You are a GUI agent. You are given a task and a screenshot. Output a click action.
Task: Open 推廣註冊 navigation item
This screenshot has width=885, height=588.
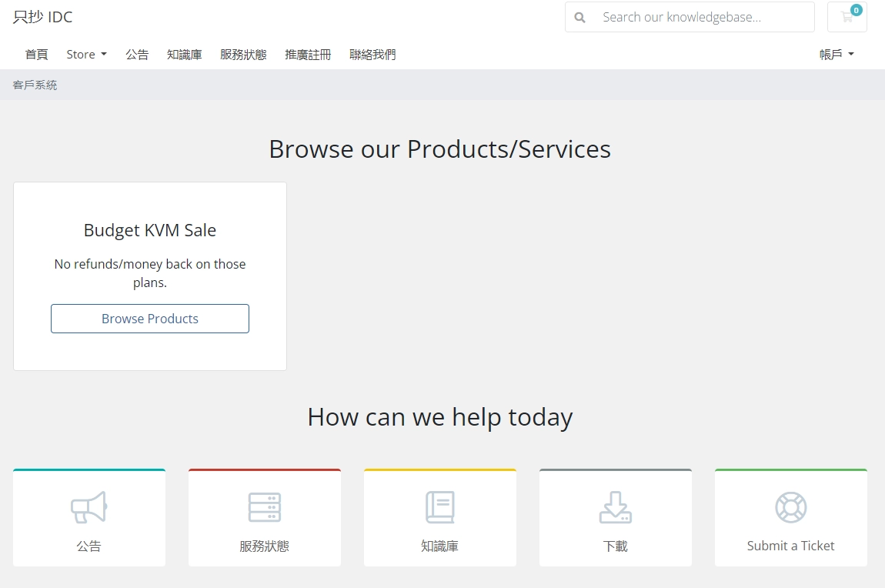coord(308,55)
